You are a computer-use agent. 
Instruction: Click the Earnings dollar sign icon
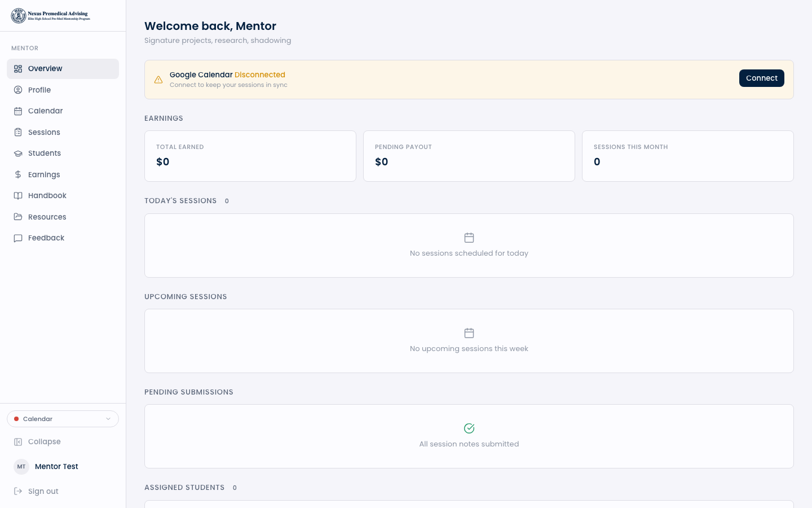pyautogui.click(x=18, y=174)
